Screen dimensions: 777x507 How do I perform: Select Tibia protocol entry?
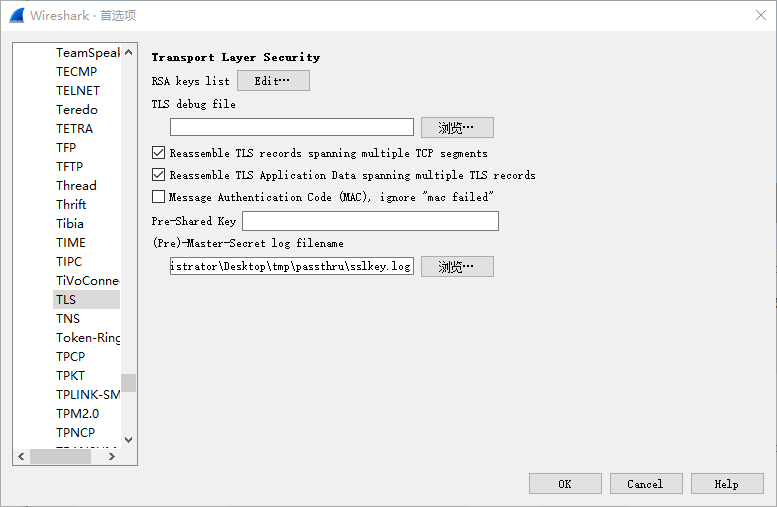tap(69, 224)
